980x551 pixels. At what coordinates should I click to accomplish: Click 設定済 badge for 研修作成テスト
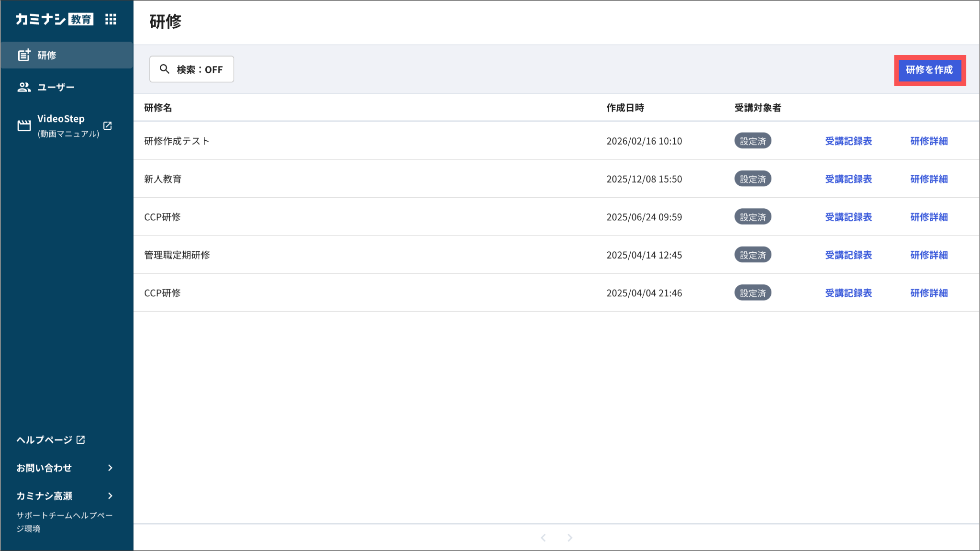[x=753, y=141]
